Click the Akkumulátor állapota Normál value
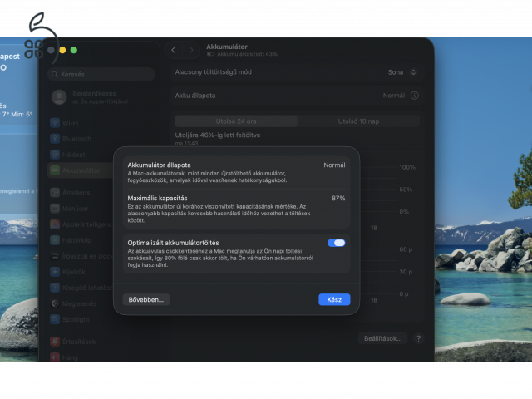 pos(334,165)
